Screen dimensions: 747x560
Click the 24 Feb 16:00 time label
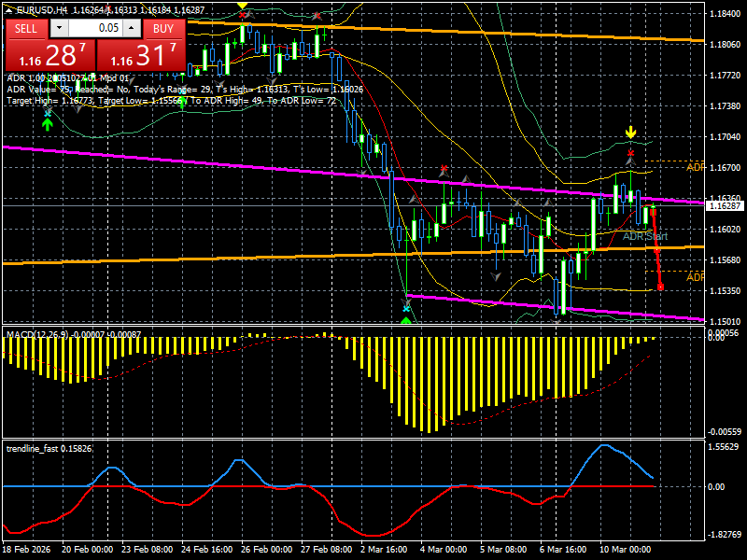coord(206,549)
